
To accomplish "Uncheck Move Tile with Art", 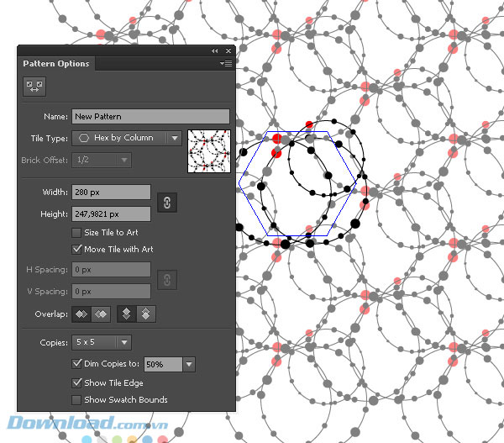I will (76, 250).
